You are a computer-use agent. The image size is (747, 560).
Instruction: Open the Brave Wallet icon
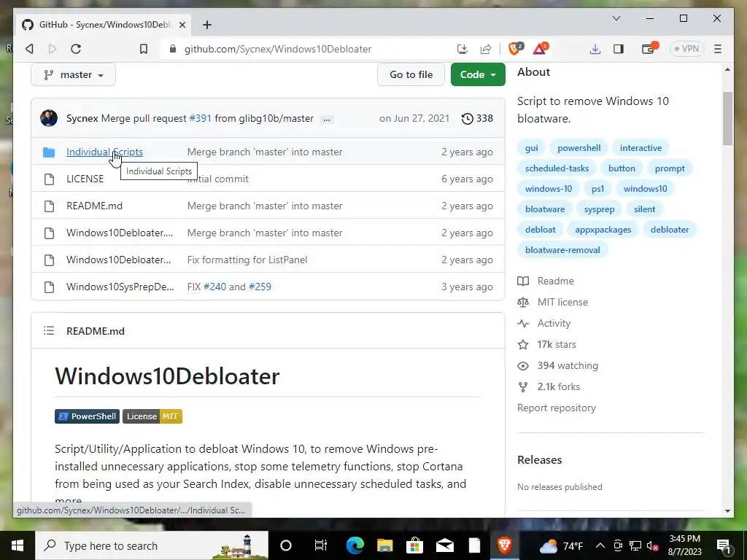pyautogui.click(x=649, y=48)
